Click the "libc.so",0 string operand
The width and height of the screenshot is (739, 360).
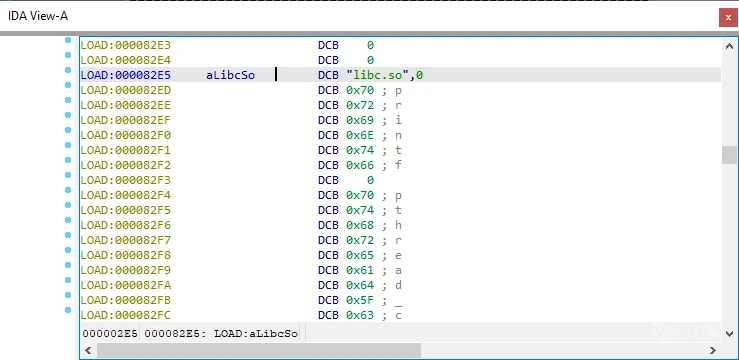click(385, 75)
